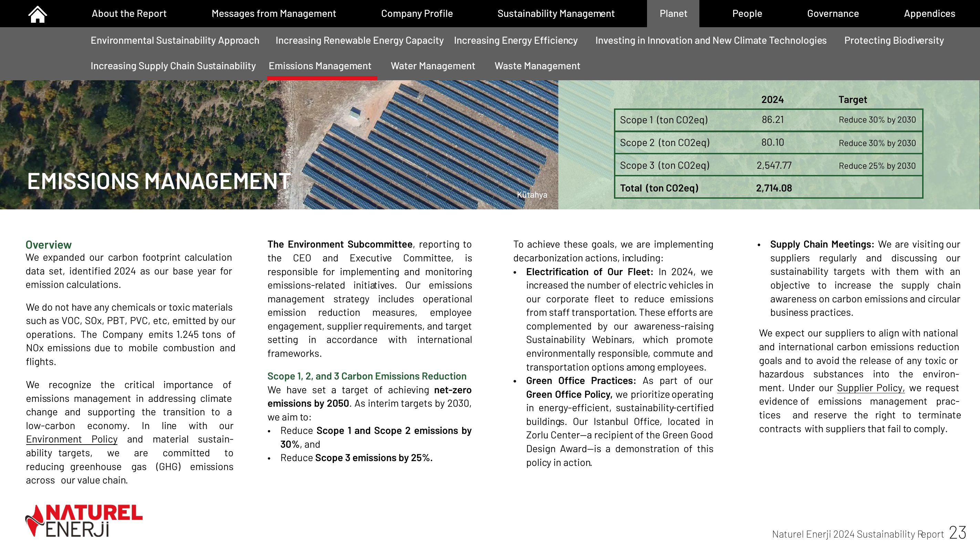Open the People section
Image resolution: width=980 pixels, height=551 pixels.
point(747,14)
